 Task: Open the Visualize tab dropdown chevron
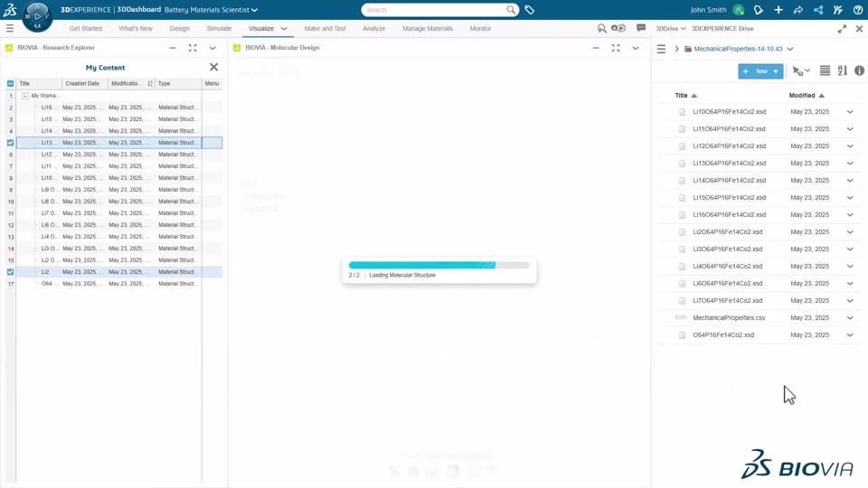[x=284, y=29]
